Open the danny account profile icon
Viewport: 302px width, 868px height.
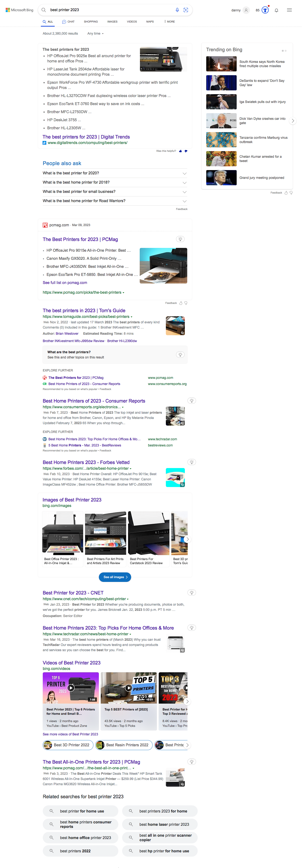(x=246, y=10)
